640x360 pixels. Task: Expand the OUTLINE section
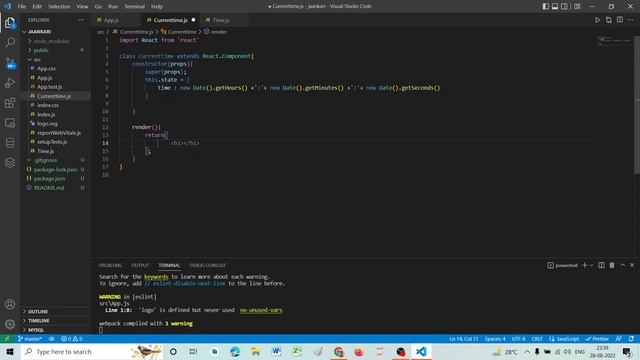point(38,311)
